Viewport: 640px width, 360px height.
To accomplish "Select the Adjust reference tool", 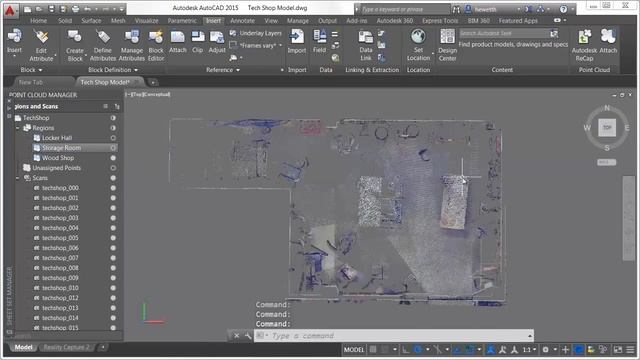I will 217,41.
